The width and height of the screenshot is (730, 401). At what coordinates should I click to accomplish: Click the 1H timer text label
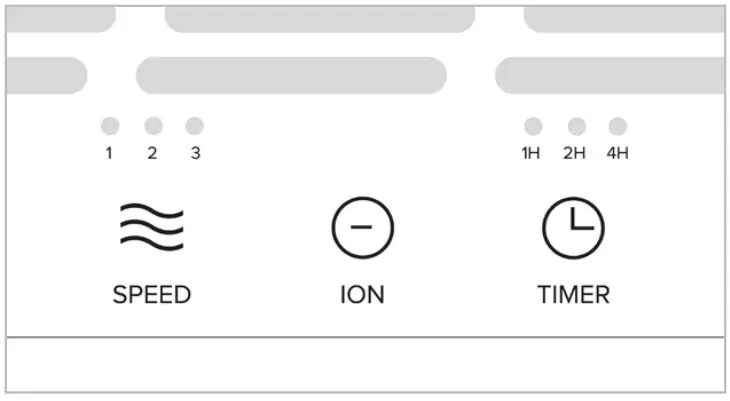pyautogui.click(x=531, y=154)
